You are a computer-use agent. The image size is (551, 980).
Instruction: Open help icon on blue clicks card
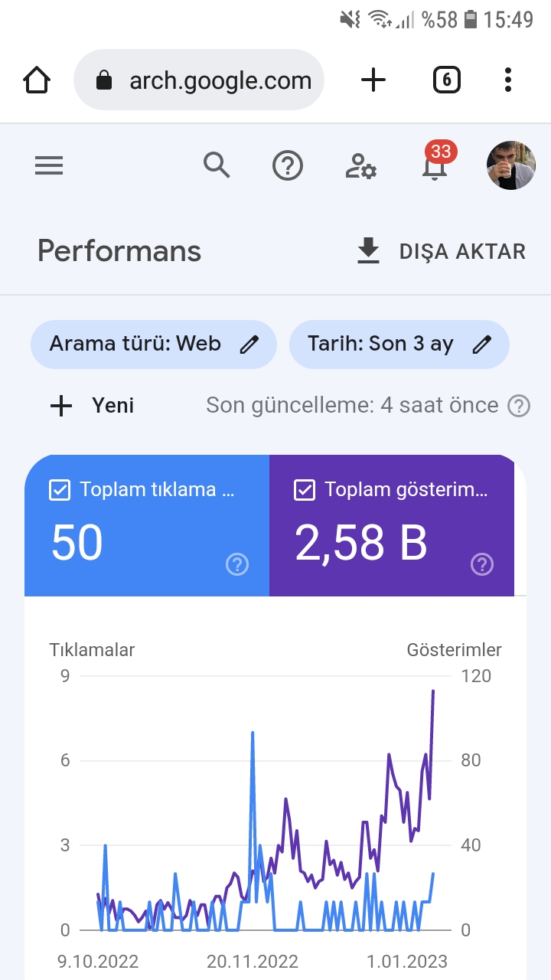pos(237,565)
